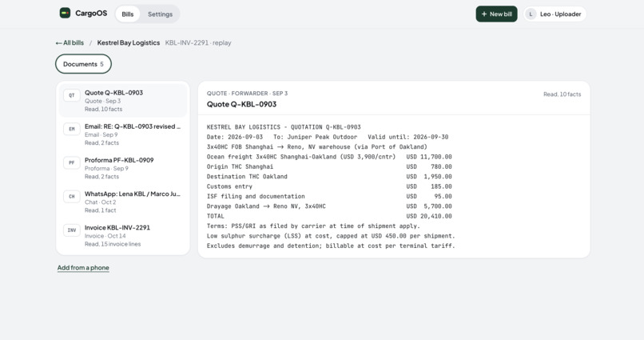Click the Customs entry line
Screen dimensions: 644x340
point(329,186)
